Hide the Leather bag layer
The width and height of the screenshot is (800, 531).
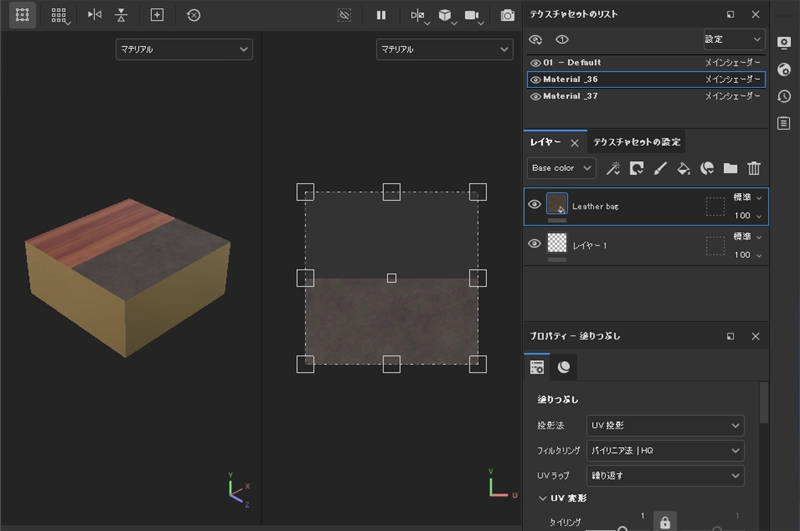tap(534, 204)
